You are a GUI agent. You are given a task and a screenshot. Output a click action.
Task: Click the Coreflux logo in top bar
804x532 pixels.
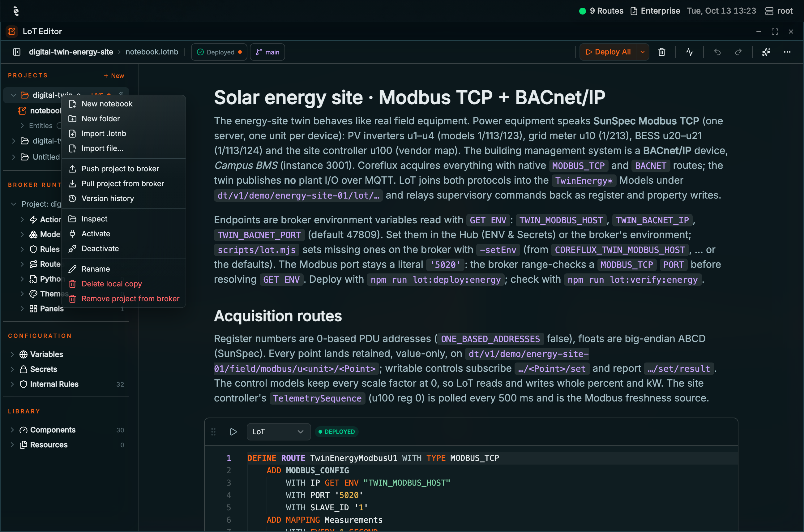16,11
